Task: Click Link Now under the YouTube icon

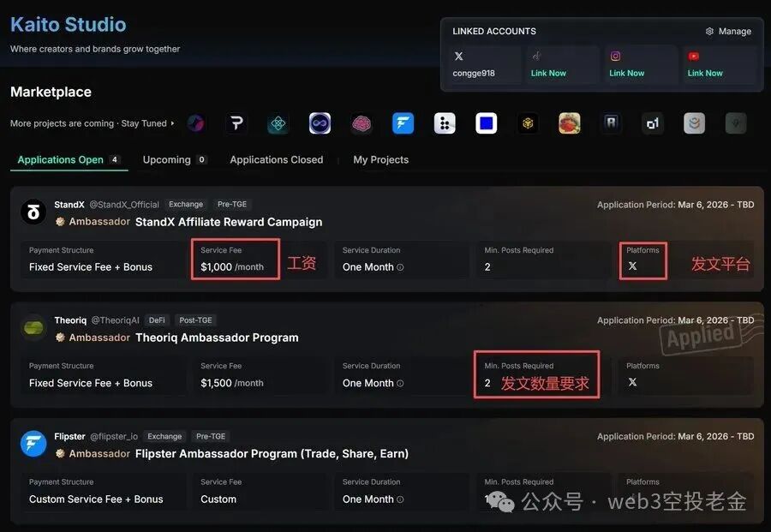Action: [x=705, y=73]
